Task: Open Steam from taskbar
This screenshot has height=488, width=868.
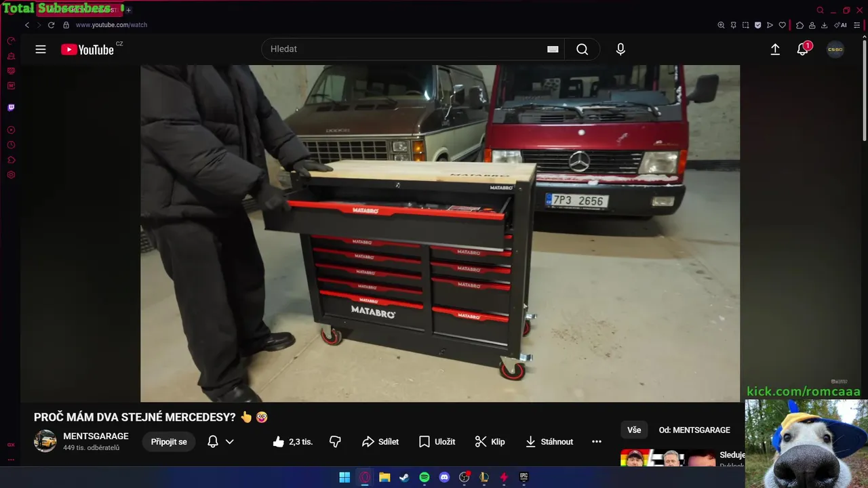Action: tap(404, 477)
